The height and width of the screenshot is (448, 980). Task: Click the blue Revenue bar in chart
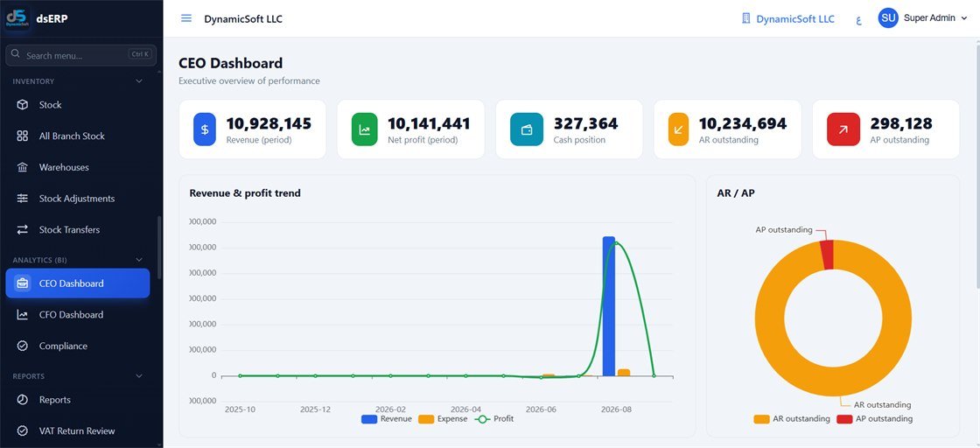pyautogui.click(x=609, y=306)
